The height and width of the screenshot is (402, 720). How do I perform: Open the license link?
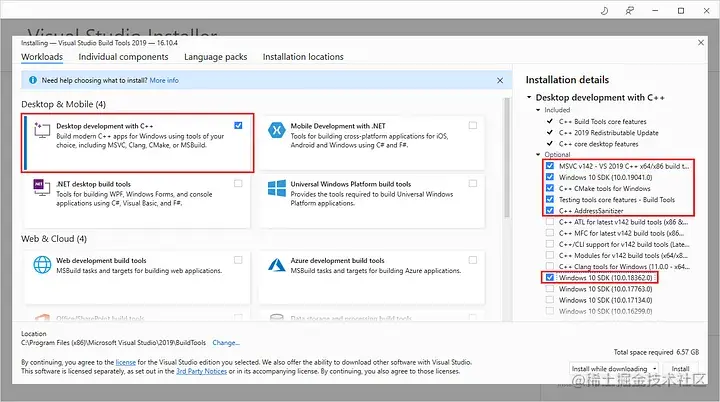125,362
